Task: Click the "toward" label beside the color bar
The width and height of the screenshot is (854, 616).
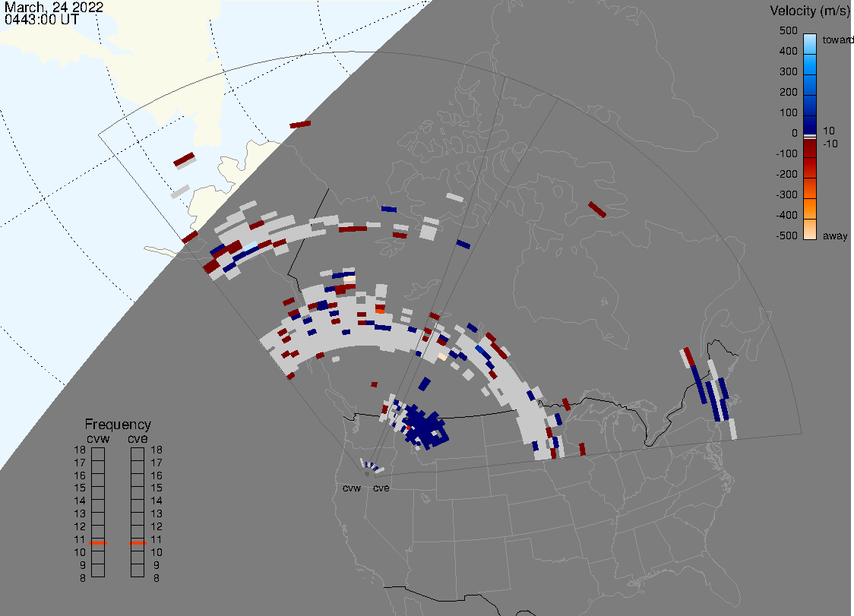Action: coord(837,39)
